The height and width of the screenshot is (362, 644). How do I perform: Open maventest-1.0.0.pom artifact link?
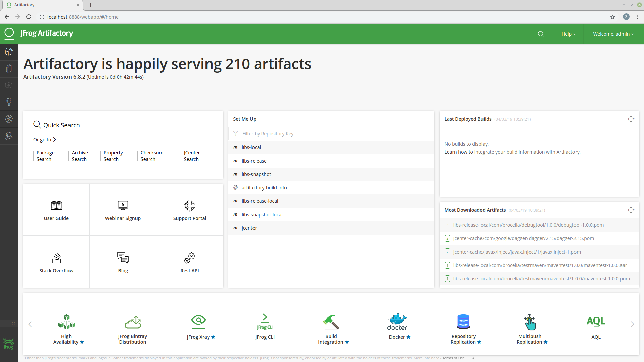click(541, 279)
